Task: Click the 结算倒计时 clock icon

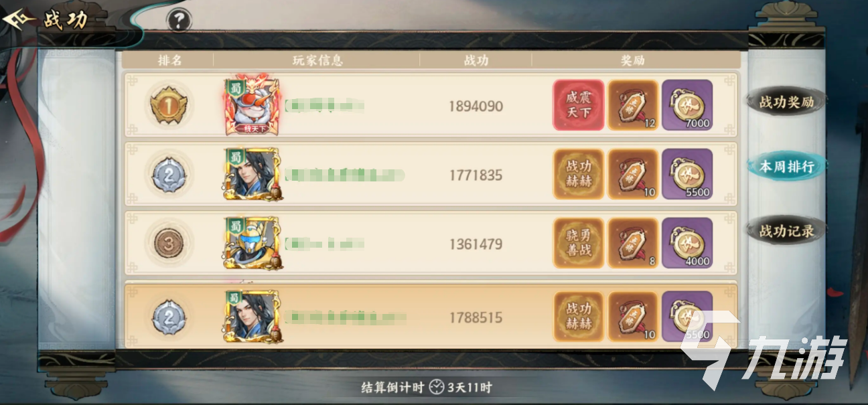Action: pos(437,387)
